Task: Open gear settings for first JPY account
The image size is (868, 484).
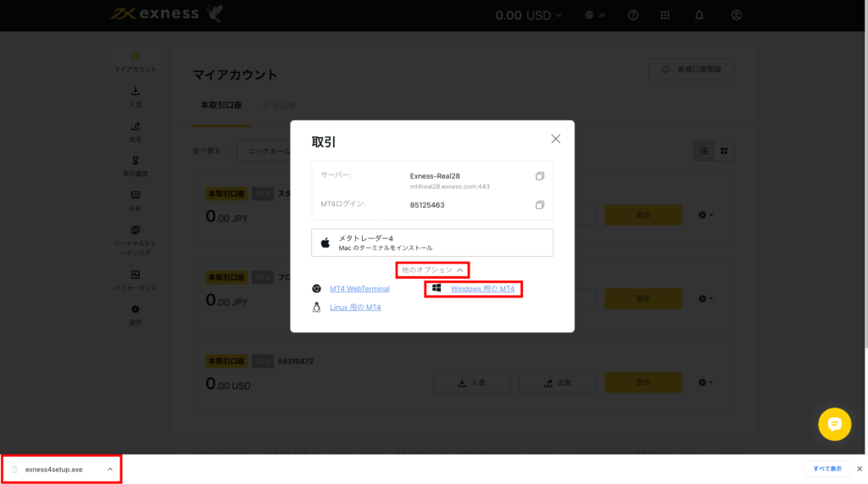Action: [x=704, y=214]
